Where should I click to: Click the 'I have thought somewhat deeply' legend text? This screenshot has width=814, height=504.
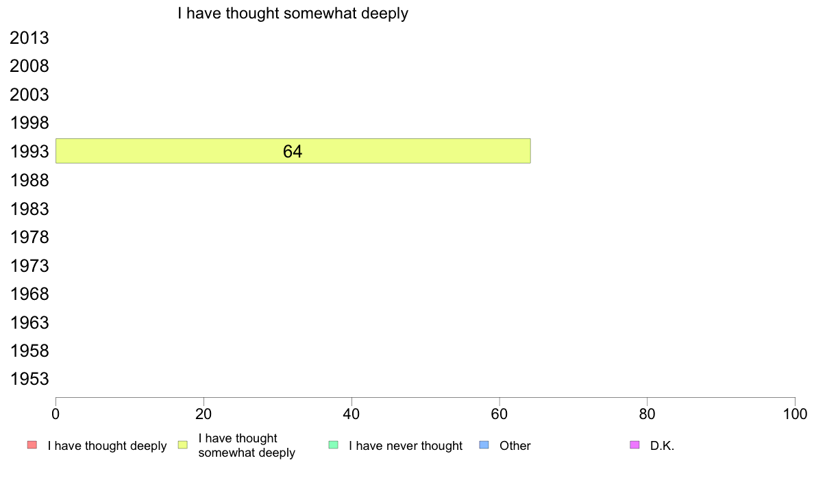click(x=247, y=445)
